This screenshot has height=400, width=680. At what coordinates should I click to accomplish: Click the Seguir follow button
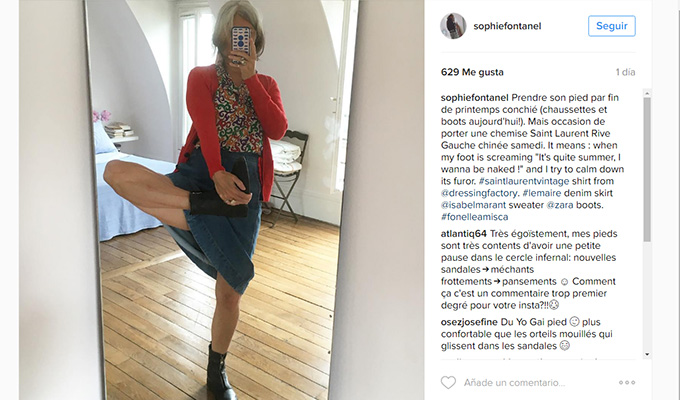611,26
